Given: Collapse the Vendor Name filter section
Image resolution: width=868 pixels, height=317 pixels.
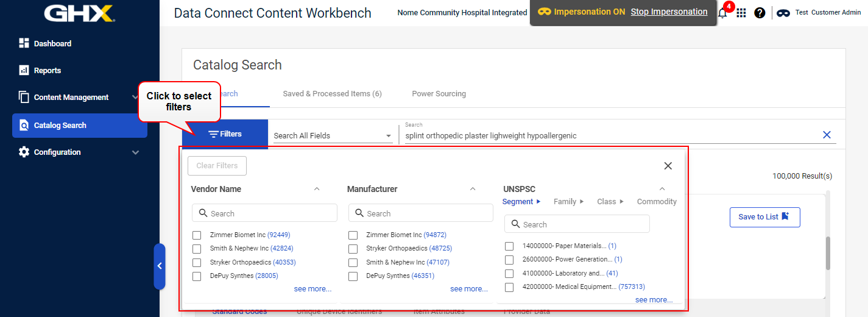Looking at the screenshot, I should tap(317, 189).
